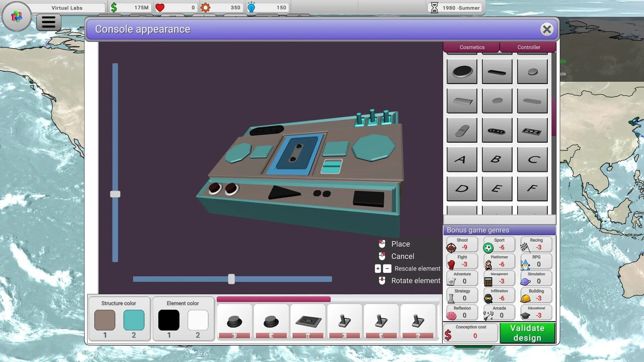Click the horizontal rotation slider handle

pos(231,279)
